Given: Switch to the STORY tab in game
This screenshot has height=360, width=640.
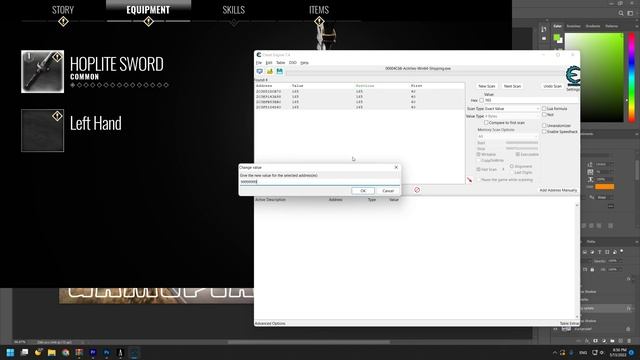Looking at the screenshot, I should coord(63,10).
